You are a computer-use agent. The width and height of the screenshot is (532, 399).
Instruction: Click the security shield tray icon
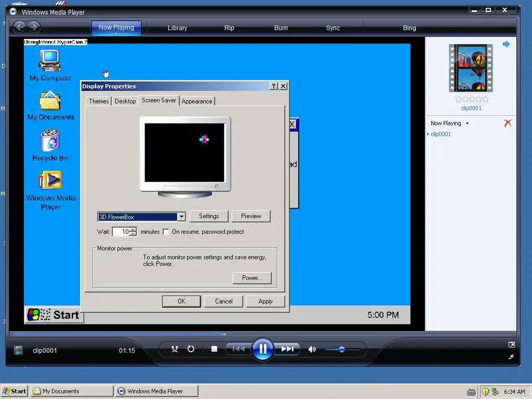tap(486, 392)
